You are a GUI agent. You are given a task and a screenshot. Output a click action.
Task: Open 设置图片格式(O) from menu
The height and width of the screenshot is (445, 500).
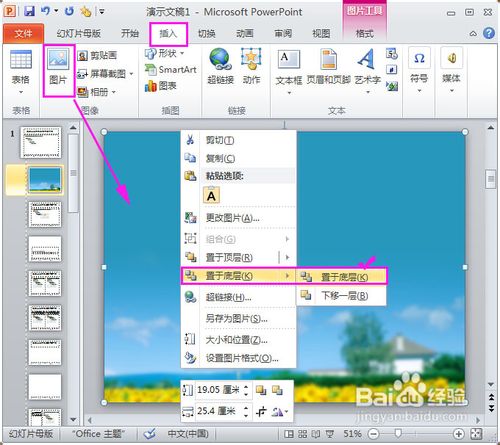pos(238,358)
